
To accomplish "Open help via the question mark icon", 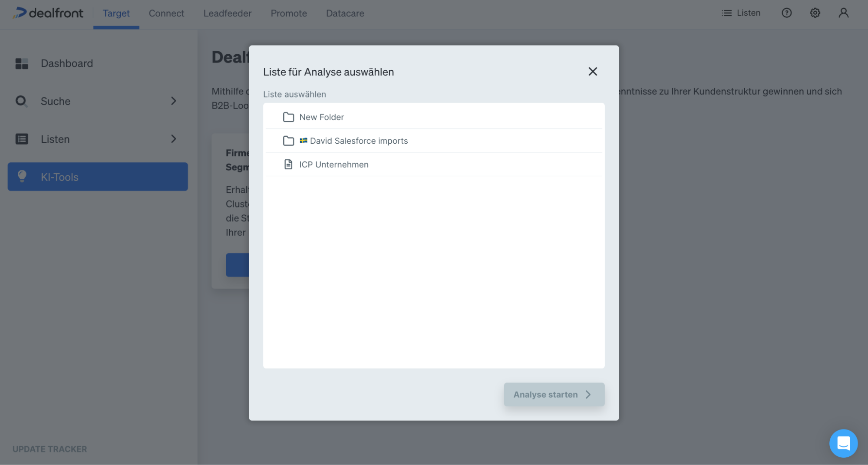I will tap(786, 13).
